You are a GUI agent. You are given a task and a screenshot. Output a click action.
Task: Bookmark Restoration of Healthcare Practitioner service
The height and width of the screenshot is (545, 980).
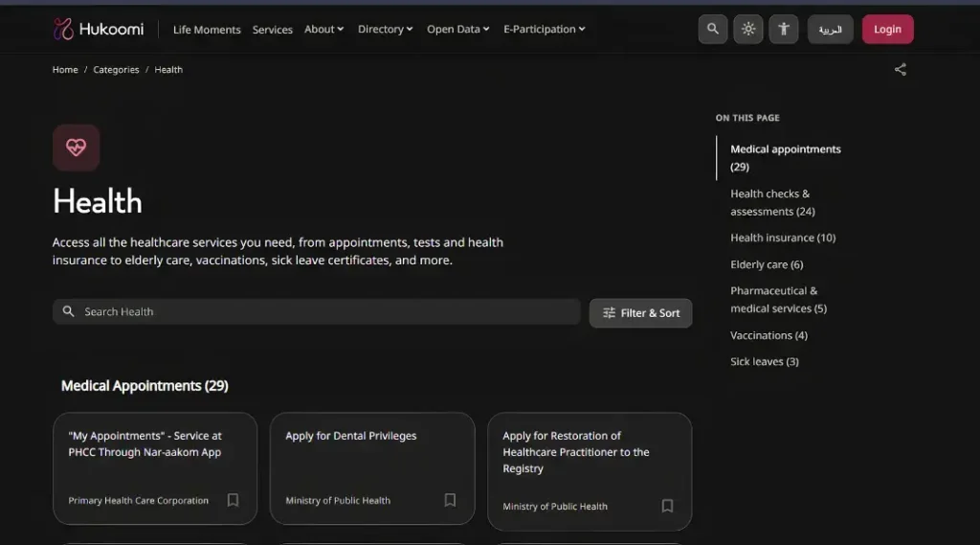coord(667,506)
